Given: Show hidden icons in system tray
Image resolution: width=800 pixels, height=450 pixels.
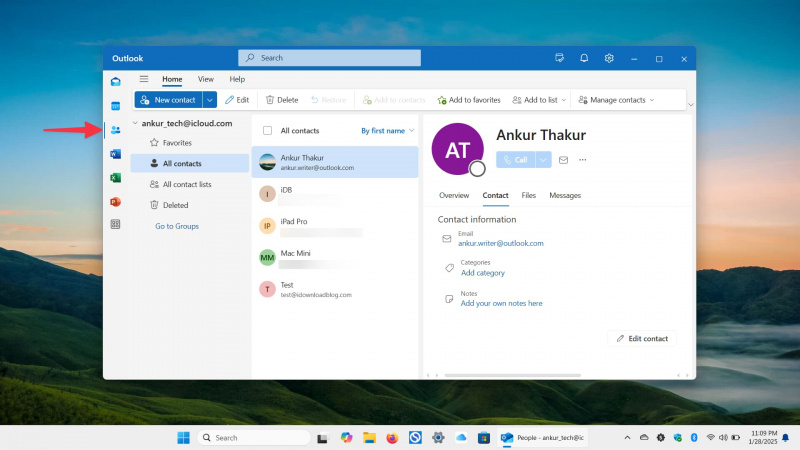Looking at the screenshot, I should [627, 438].
